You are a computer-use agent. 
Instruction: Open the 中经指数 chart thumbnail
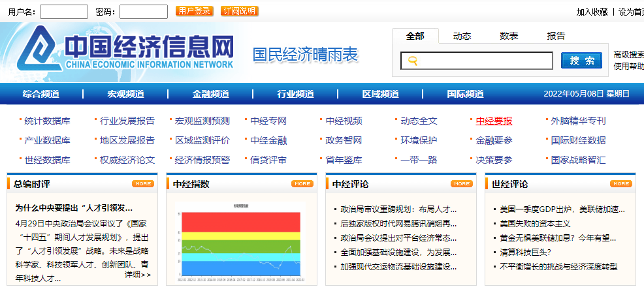tap(242, 241)
